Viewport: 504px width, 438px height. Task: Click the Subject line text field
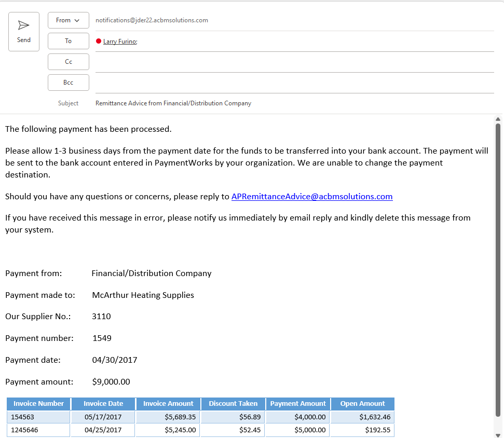[208, 103]
